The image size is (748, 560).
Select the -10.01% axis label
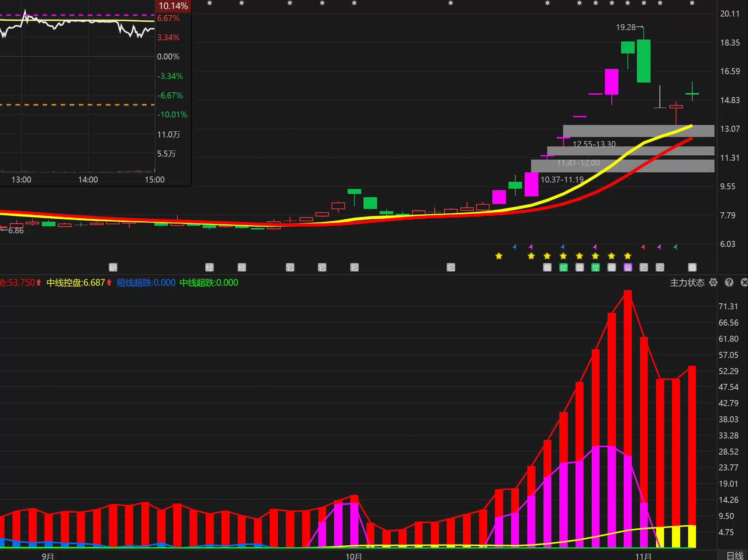tap(172, 114)
